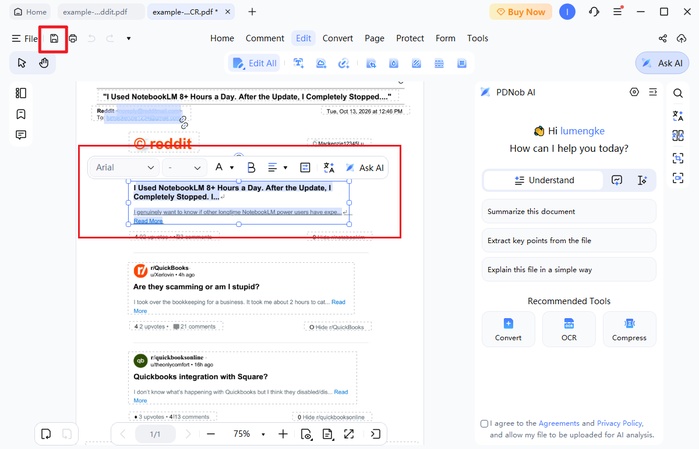Open the text alignment dropdown
Viewport: 699px width, 449px height.
tap(285, 168)
